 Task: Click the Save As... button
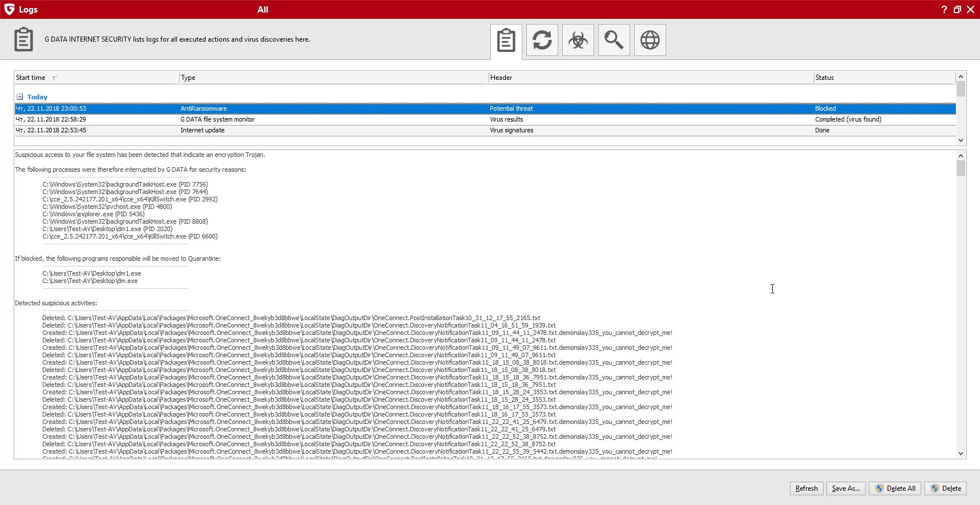point(846,488)
